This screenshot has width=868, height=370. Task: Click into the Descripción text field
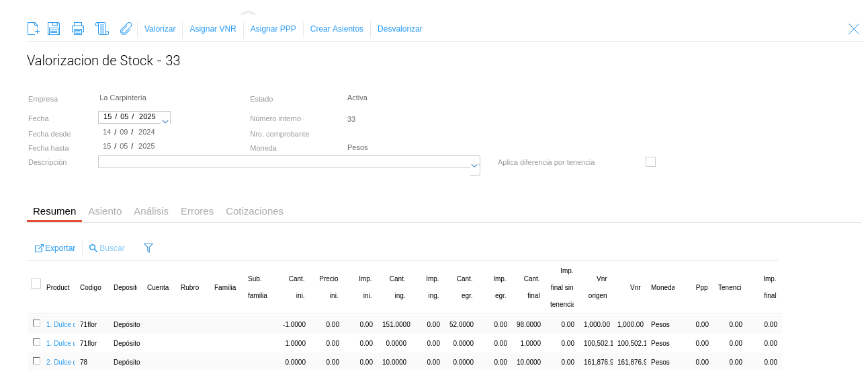click(282, 162)
